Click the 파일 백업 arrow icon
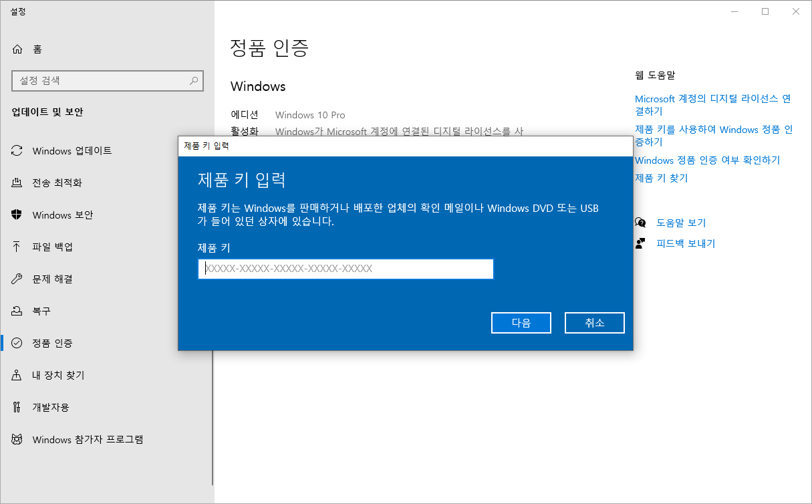The width and height of the screenshot is (812, 504). pos(17,247)
